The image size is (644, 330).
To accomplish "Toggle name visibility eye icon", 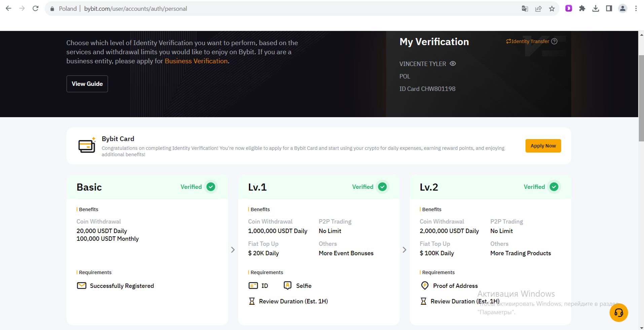I will (453, 64).
